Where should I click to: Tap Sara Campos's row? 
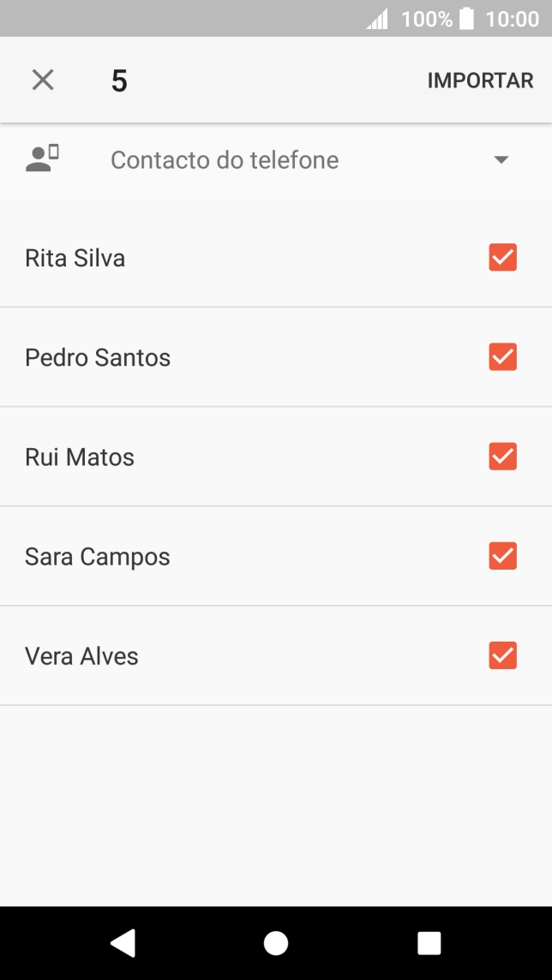coord(97,556)
